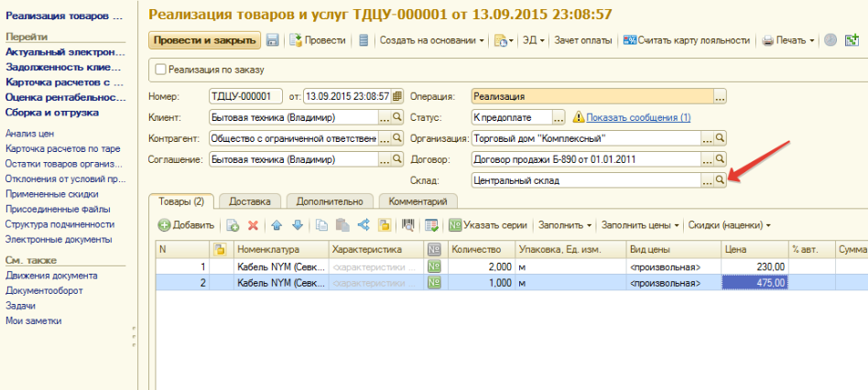Enable the Реализация по заказу checkbox

pyautogui.click(x=162, y=69)
